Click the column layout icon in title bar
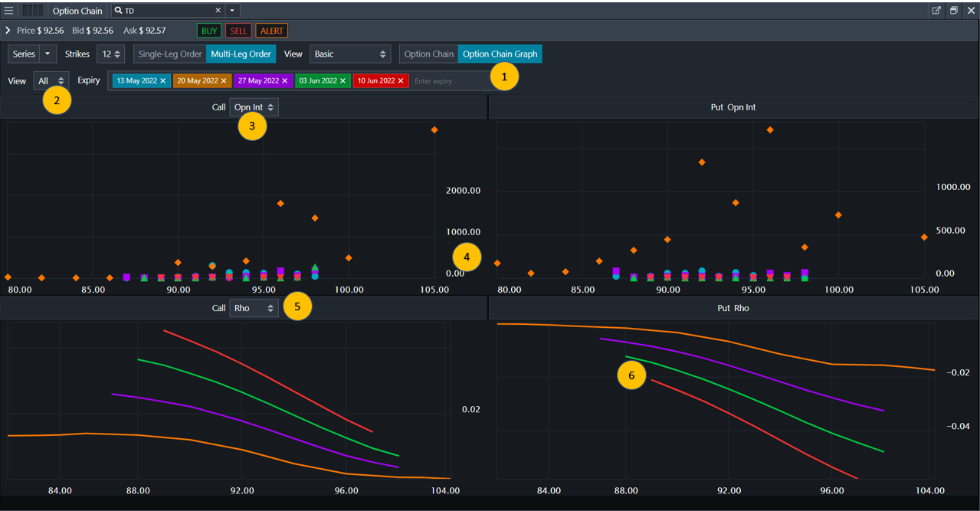Image resolution: width=980 pixels, height=511 pixels. (32, 11)
